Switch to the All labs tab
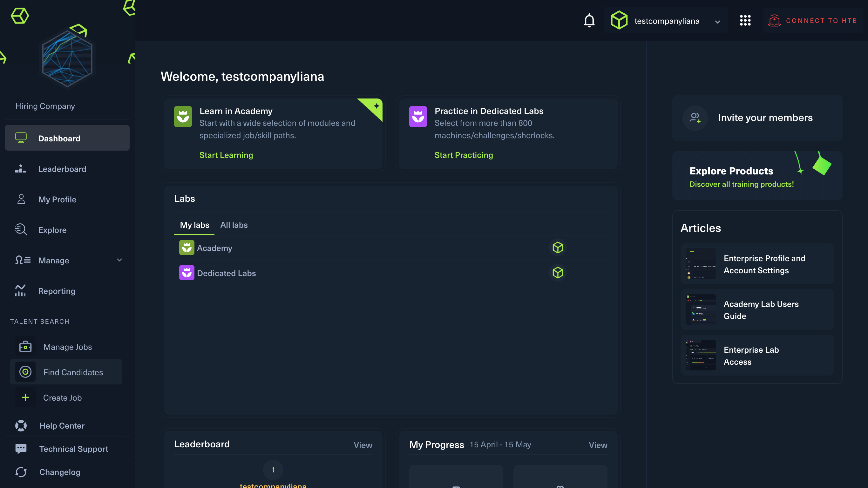 [x=234, y=225]
